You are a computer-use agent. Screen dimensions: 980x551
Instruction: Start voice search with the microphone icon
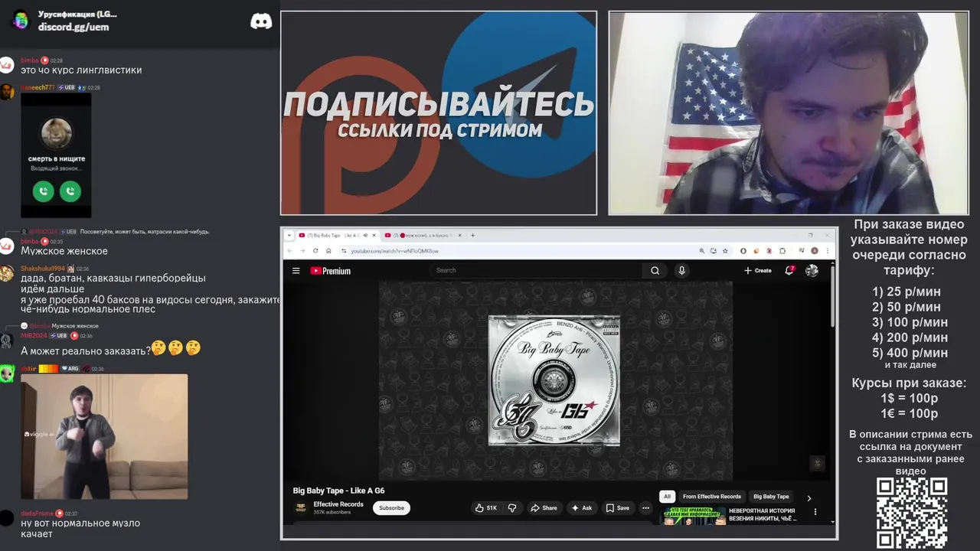point(681,270)
